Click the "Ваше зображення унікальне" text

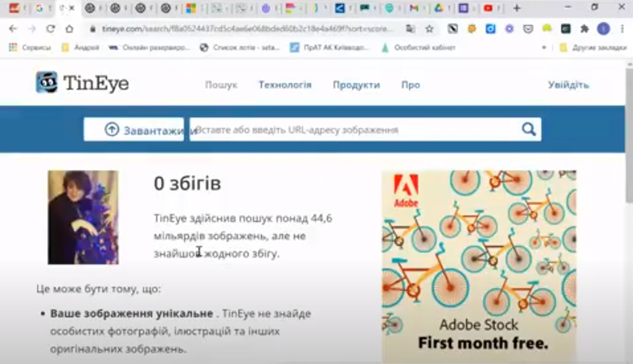coord(131,313)
